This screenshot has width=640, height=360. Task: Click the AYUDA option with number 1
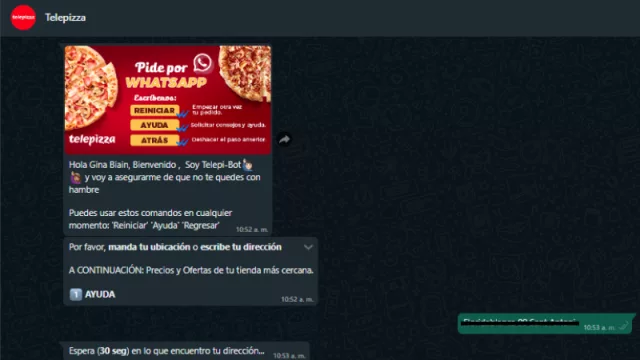coord(93,294)
